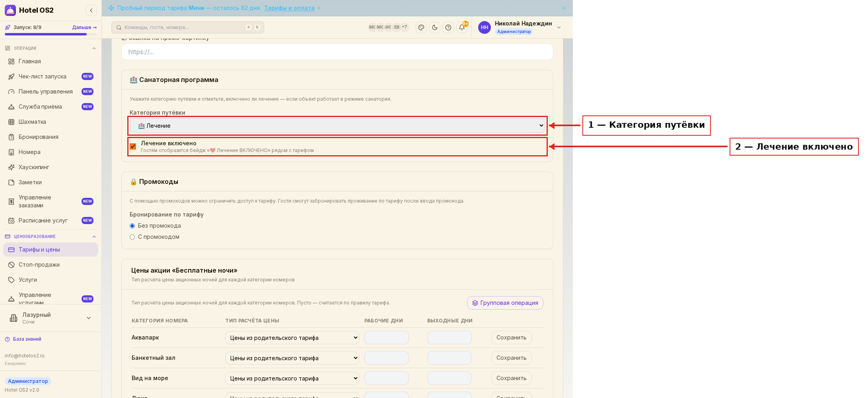Click the launch progress bar
This screenshot has width=868, height=398.
[x=51, y=34]
